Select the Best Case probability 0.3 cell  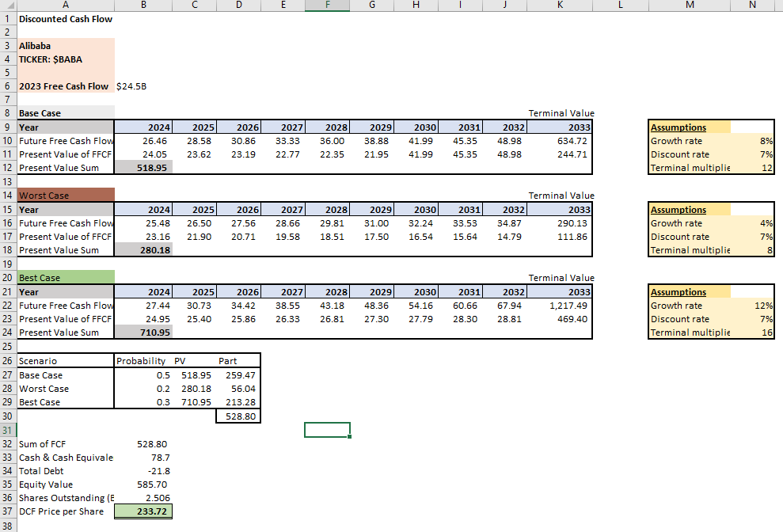144,402
